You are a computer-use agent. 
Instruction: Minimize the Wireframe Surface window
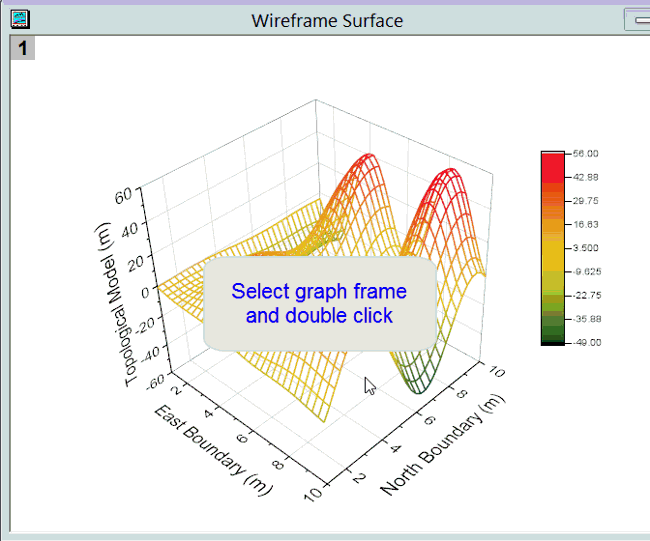(x=636, y=19)
